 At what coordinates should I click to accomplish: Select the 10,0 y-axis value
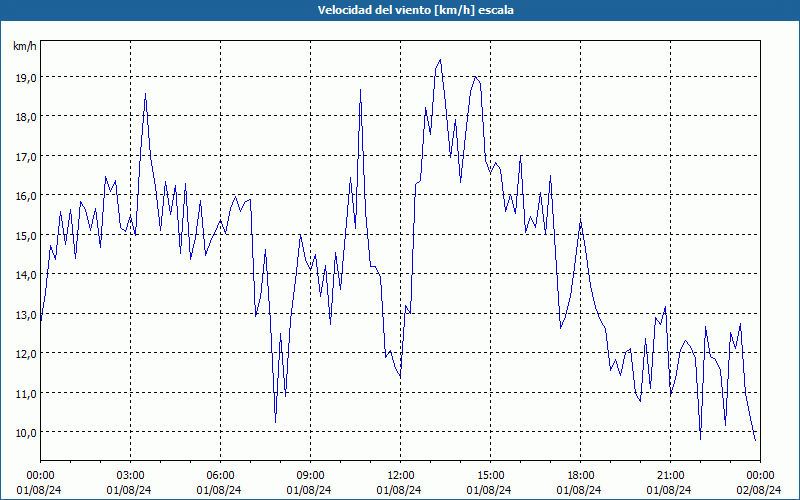[24, 433]
